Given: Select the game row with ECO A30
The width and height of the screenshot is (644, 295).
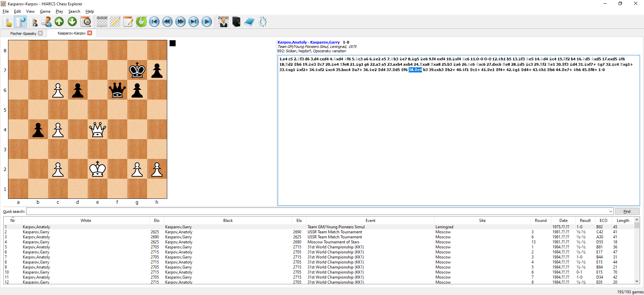Looking at the screenshot, I should [x=319, y=237].
